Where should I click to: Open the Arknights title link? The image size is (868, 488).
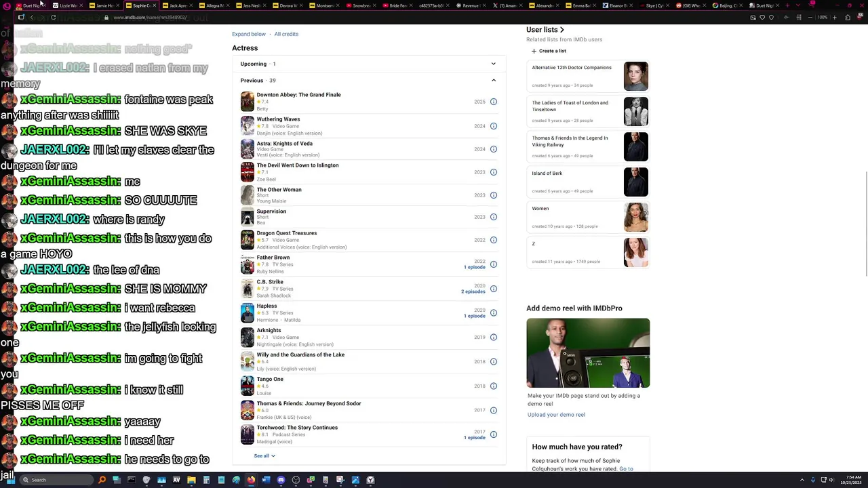[269, 331]
